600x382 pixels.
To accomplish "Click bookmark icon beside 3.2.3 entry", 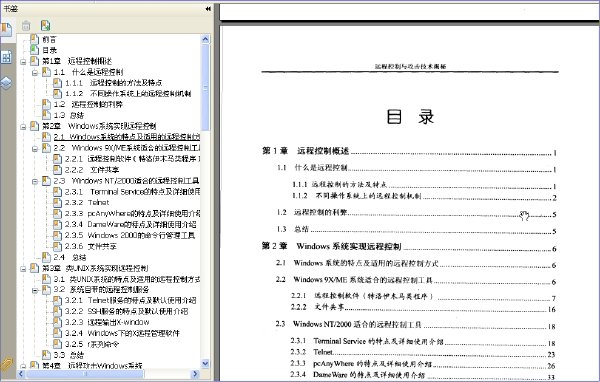I will (x=57, y=322).
